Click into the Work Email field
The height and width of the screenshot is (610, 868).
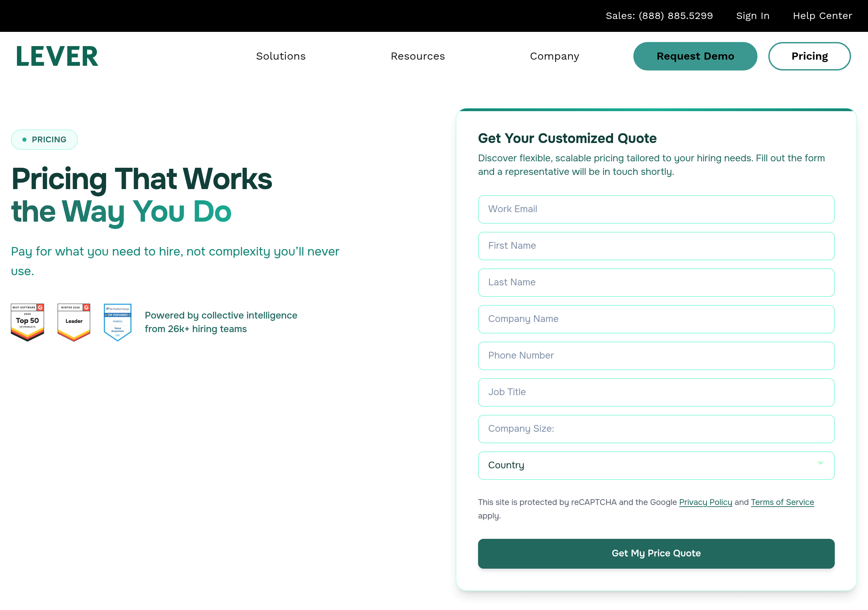655,209
